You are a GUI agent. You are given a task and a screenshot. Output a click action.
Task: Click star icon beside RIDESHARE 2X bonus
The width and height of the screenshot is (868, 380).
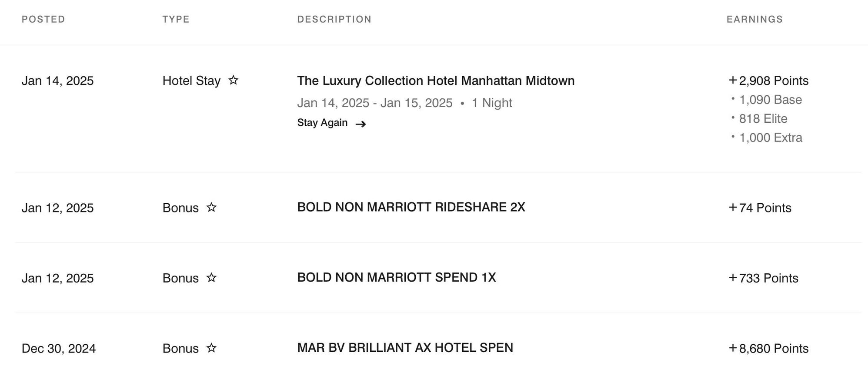tap(211, 207)
